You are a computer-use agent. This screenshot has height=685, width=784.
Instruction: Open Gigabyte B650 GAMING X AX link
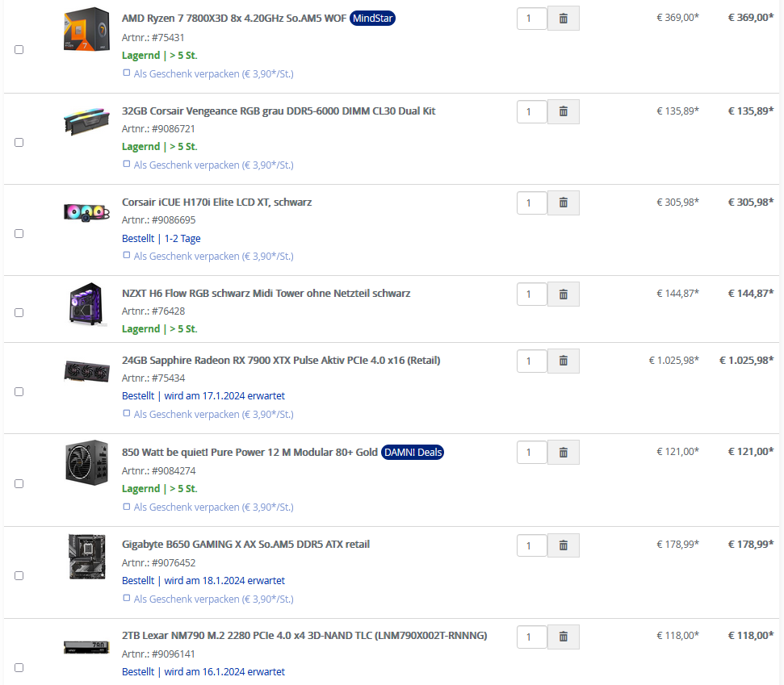click(x=245, y=544)
